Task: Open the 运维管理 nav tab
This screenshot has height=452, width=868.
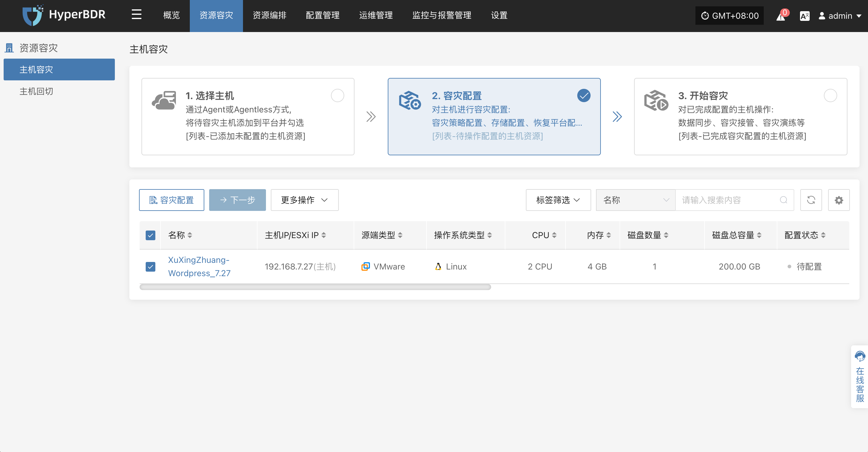Action: point(376,15)
